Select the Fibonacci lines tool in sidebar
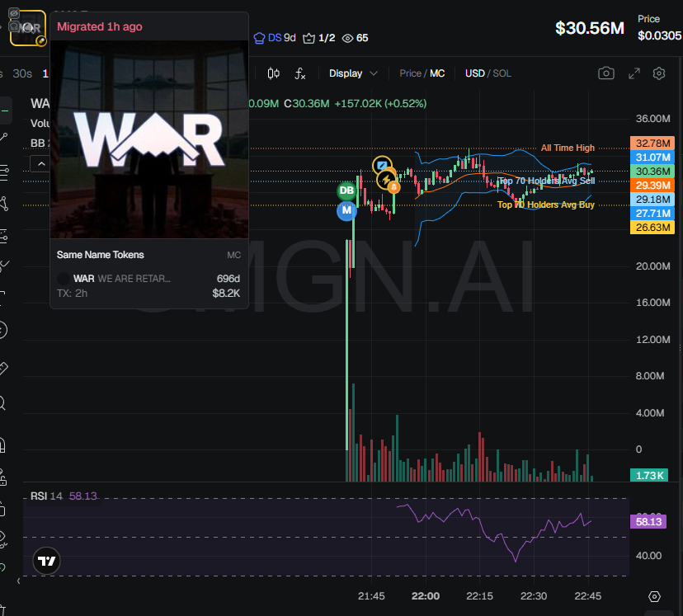 pos(3,173)
